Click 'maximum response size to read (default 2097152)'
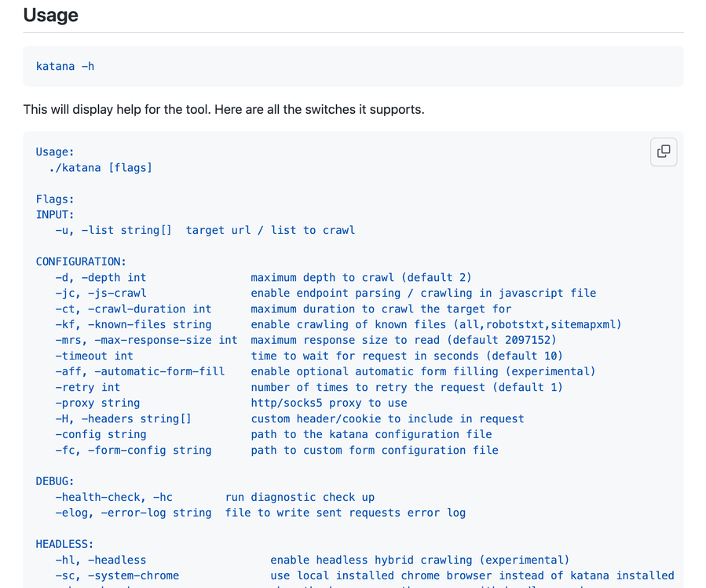Image resolution: width=706 pixels, height=588 pixels. pyautogui.click(x=404, y=340)
